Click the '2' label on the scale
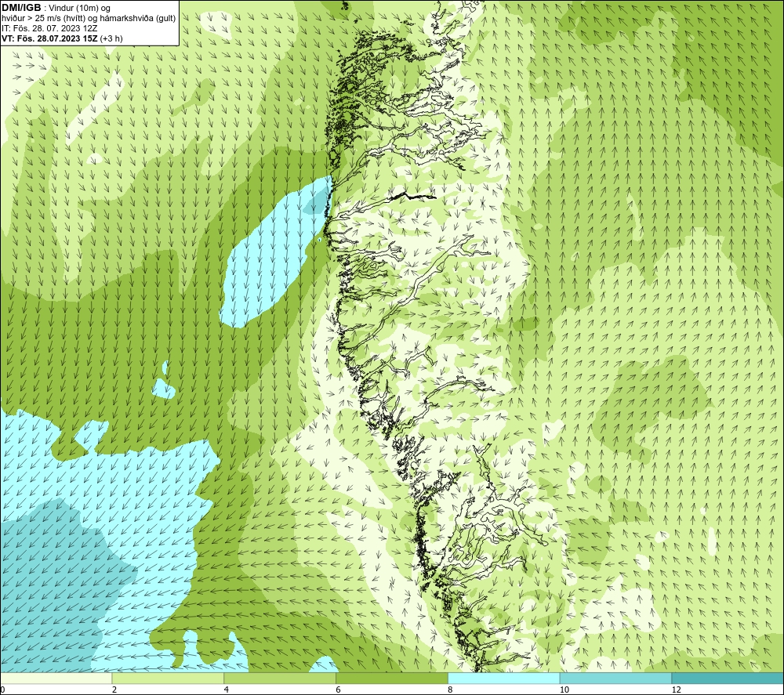The image size is (784, 695). pyautogui.click(x=114, y=690)
